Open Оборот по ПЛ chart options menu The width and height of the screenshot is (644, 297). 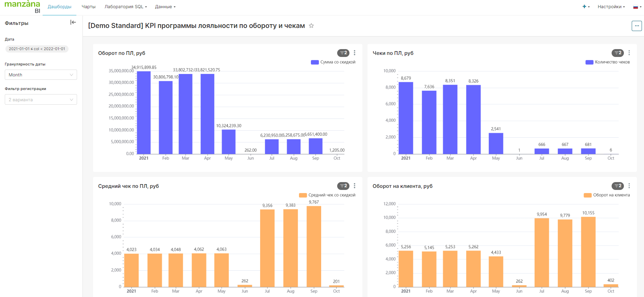tap(355, 53)
